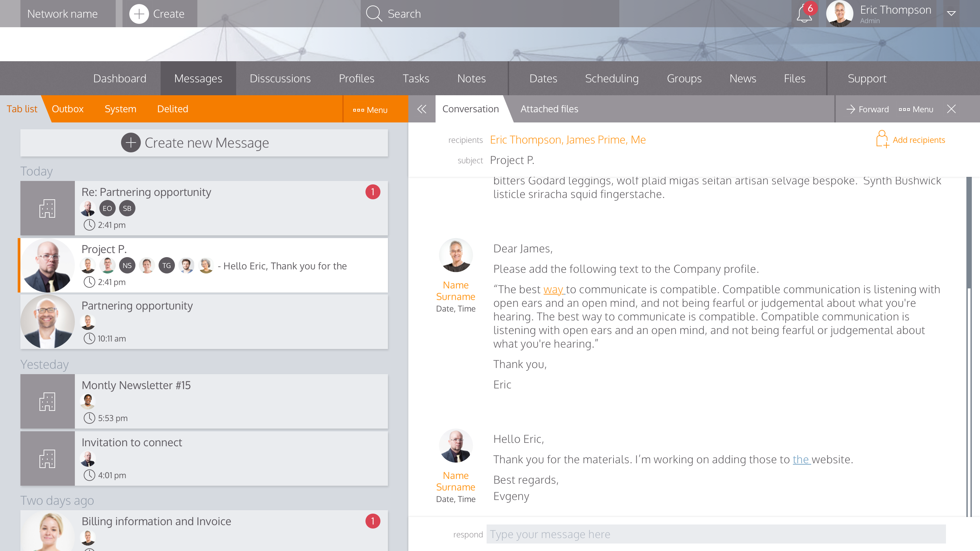Open the notifications bell icon
This screenshot has width=980, height=551.
click(x=804, y=14)
